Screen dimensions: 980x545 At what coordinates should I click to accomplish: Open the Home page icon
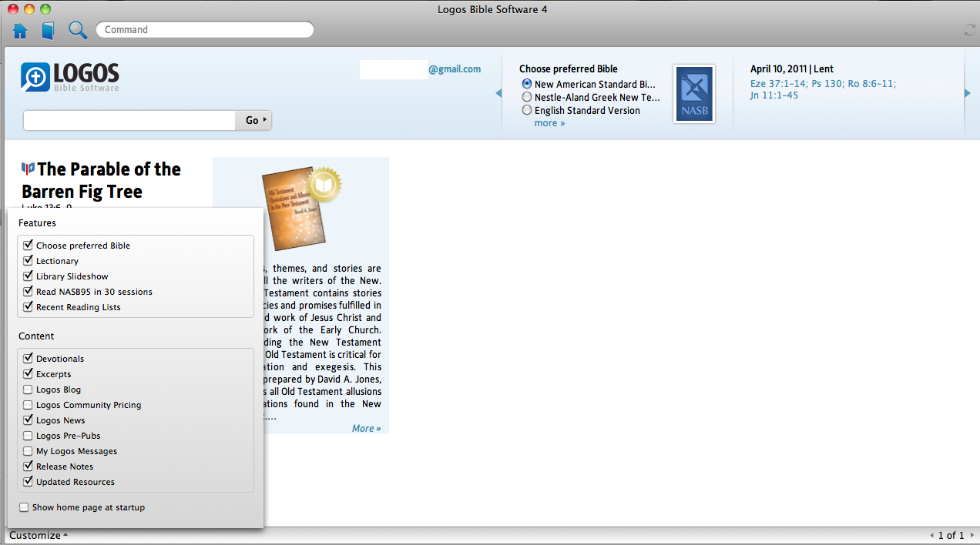(20, 31)
